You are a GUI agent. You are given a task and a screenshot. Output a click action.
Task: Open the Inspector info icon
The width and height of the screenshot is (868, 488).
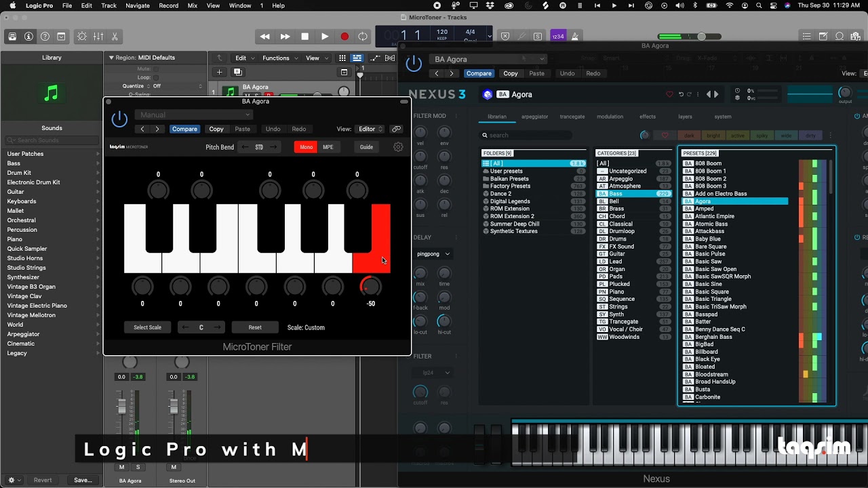(x=28, y=37)
